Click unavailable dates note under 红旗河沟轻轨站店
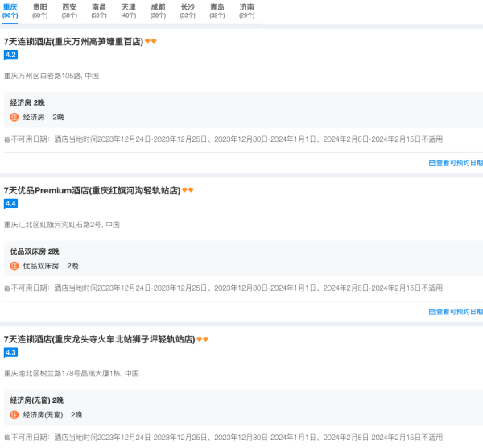483x448 pixels. 227,288
